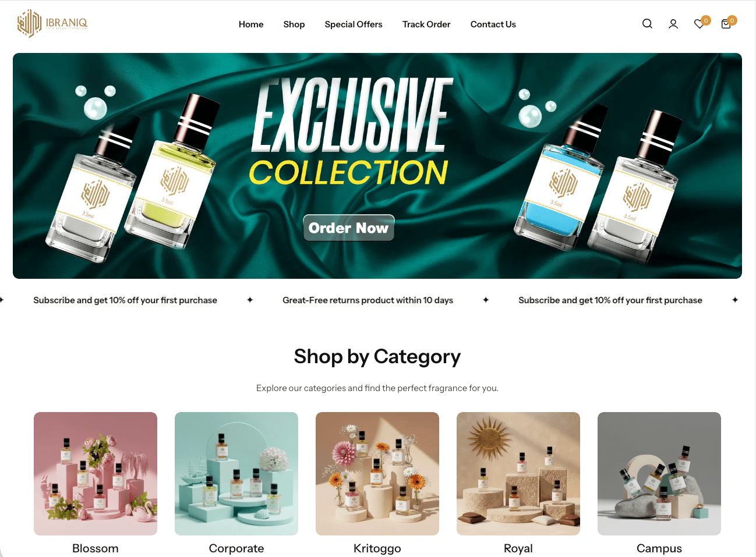View the Royal category image

[518, 474]
